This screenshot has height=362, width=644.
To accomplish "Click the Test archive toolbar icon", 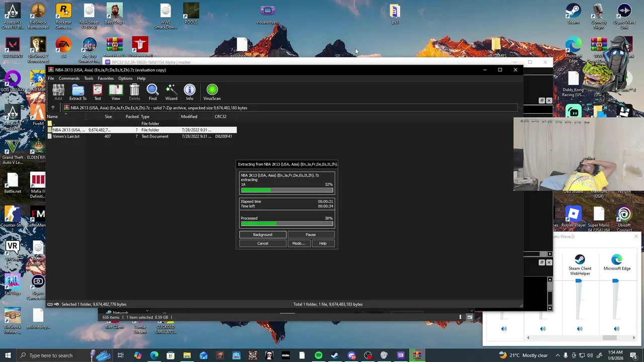I will coord(98,92).
